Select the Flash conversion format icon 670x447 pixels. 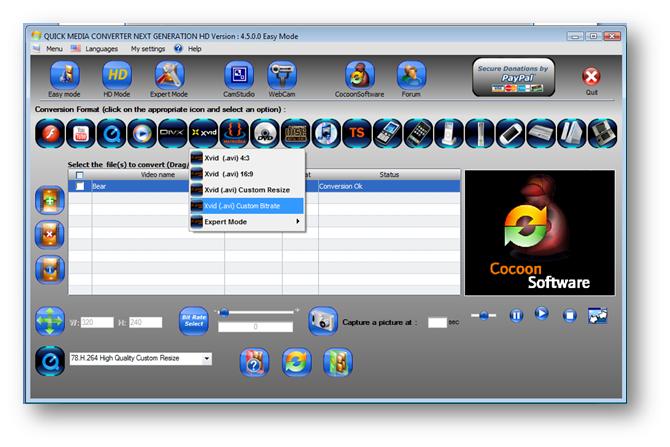(x=50, y=134)
